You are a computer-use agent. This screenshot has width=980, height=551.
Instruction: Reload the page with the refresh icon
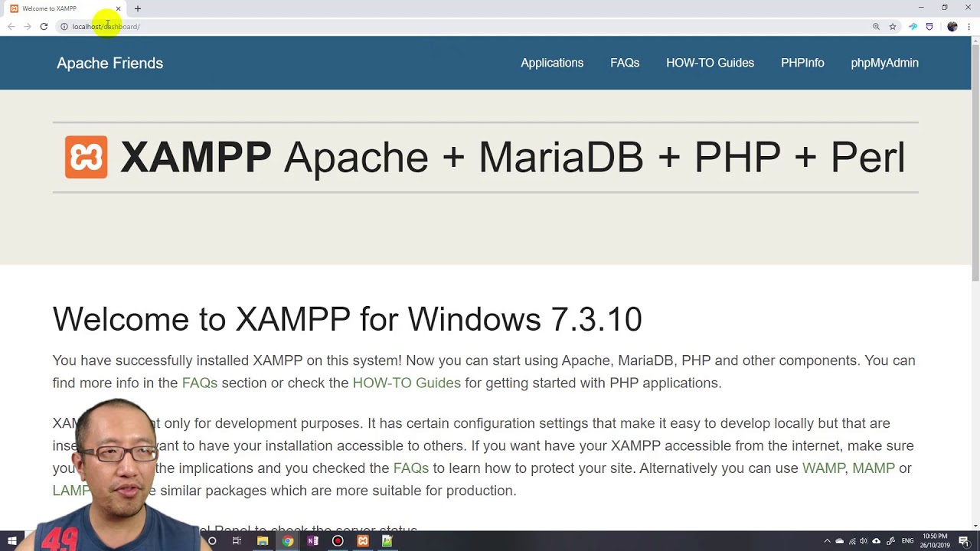click(x=44, y=27)
